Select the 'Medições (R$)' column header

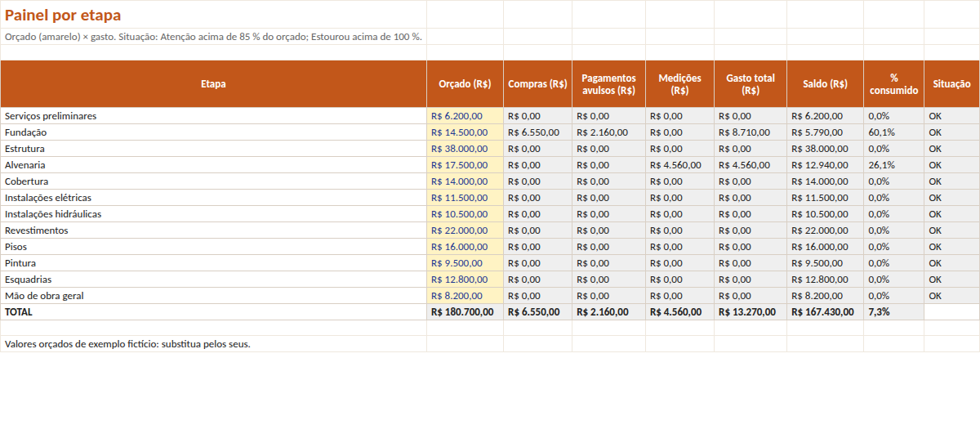(x=679, y=83)
